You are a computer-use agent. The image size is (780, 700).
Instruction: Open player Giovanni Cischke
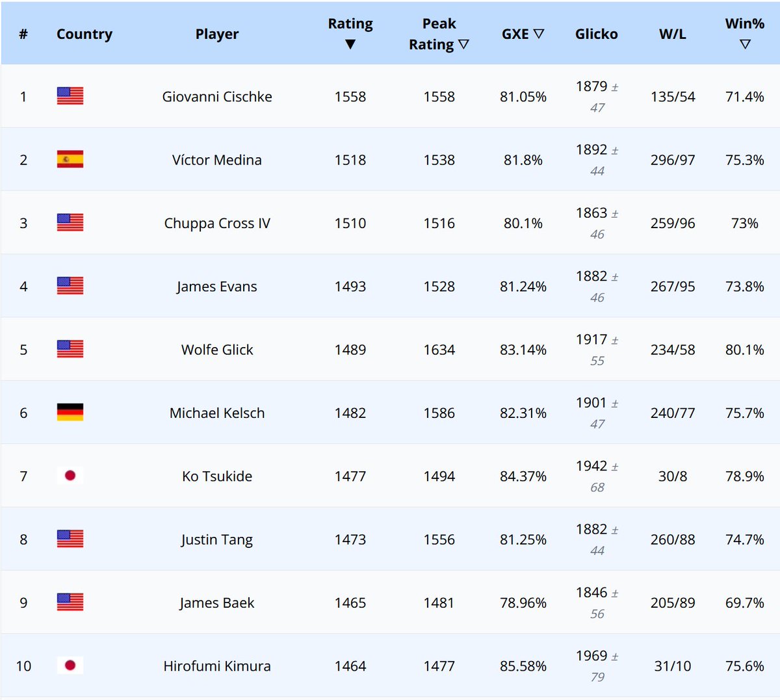(x=217, y=96)
